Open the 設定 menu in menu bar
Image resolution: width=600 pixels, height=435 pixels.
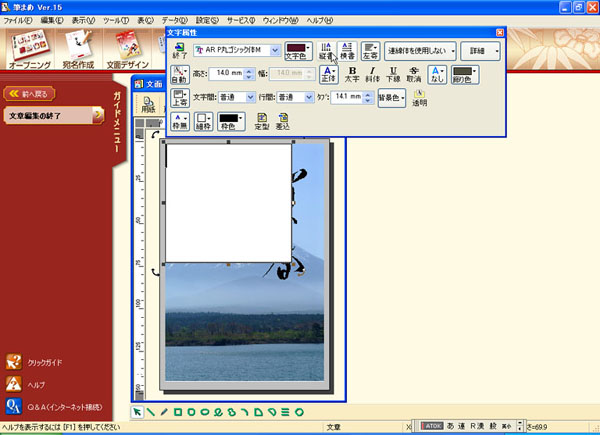207,20
